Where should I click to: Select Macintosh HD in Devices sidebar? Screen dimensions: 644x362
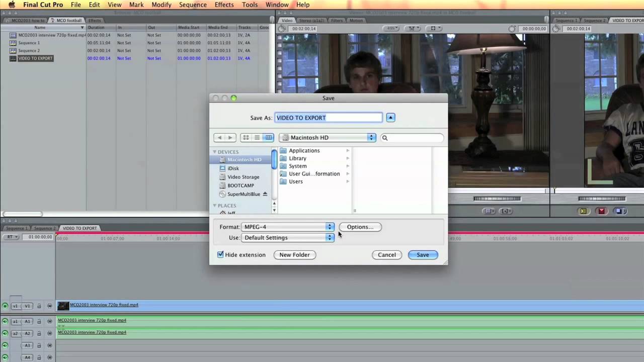244,160
